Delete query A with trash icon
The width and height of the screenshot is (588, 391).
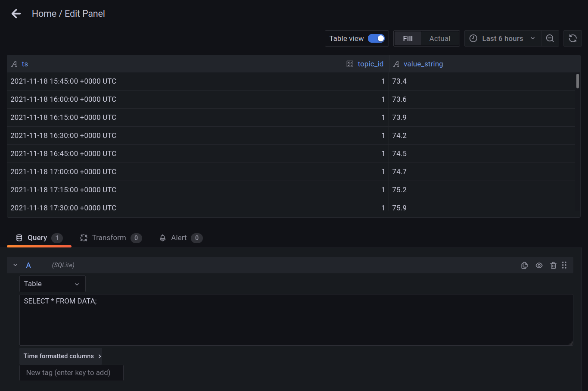pos(553,266)
